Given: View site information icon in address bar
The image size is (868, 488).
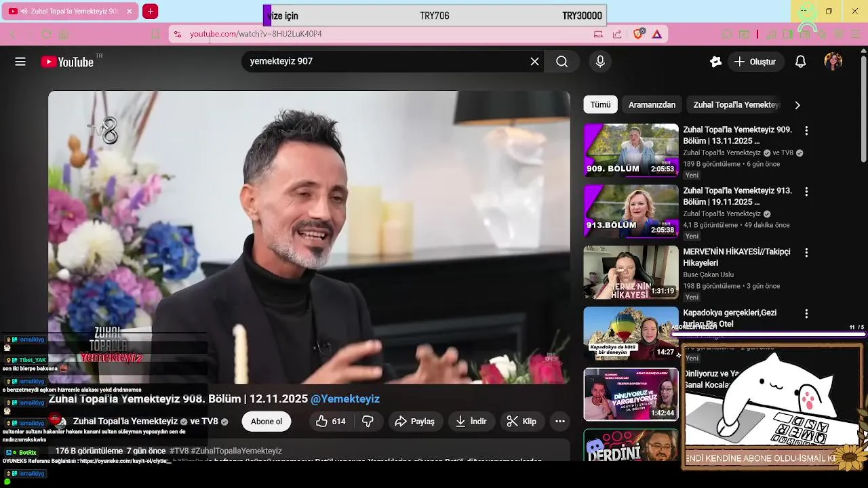Looking at the screenshot, I should point(178,34).
